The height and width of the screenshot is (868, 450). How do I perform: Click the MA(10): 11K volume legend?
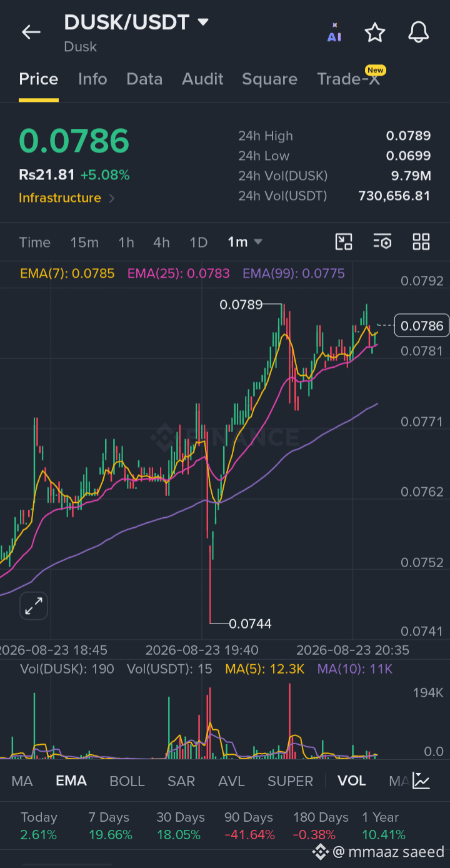coord(355,669)
